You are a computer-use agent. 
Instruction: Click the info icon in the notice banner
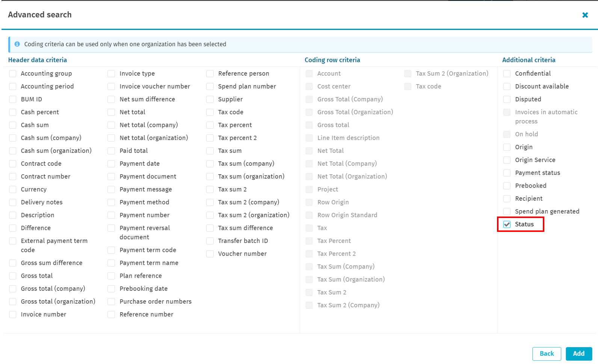pos(17,44)
